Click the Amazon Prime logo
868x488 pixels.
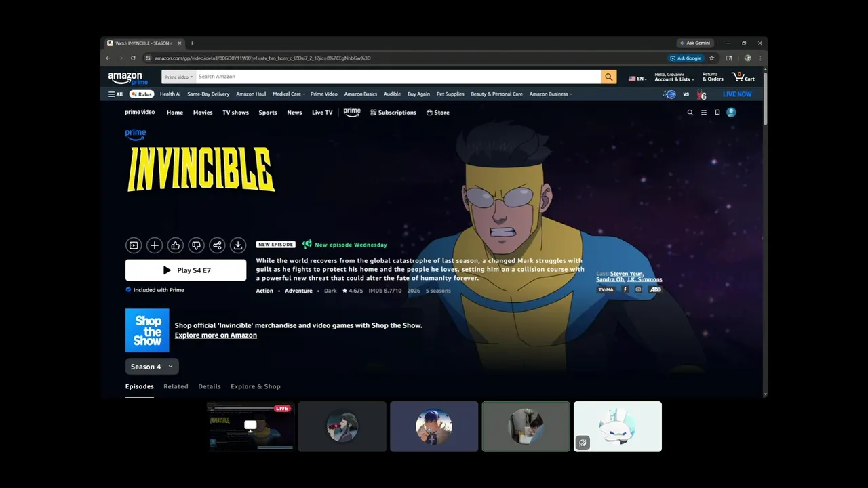pos(127,79)
